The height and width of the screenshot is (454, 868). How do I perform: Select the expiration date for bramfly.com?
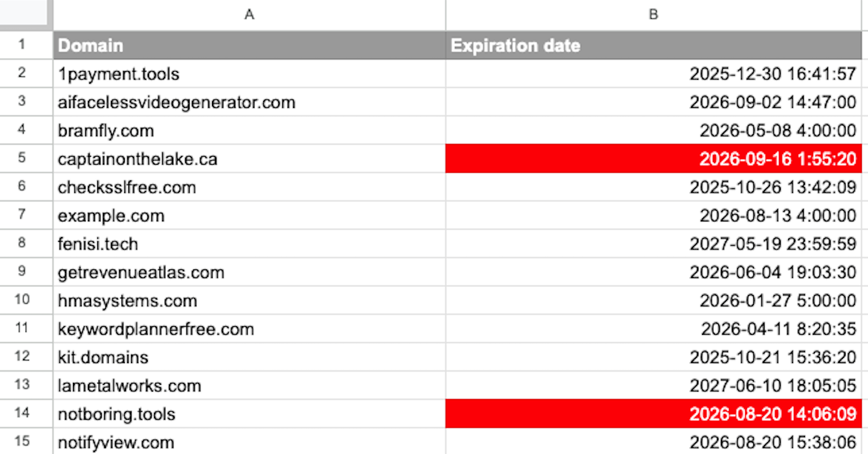(655, 130)
